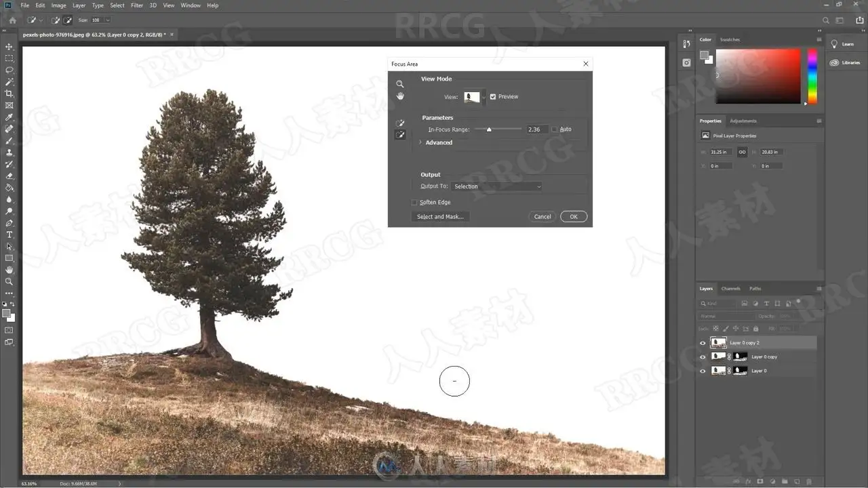Click create new layer icon

[x=797, y=481]
